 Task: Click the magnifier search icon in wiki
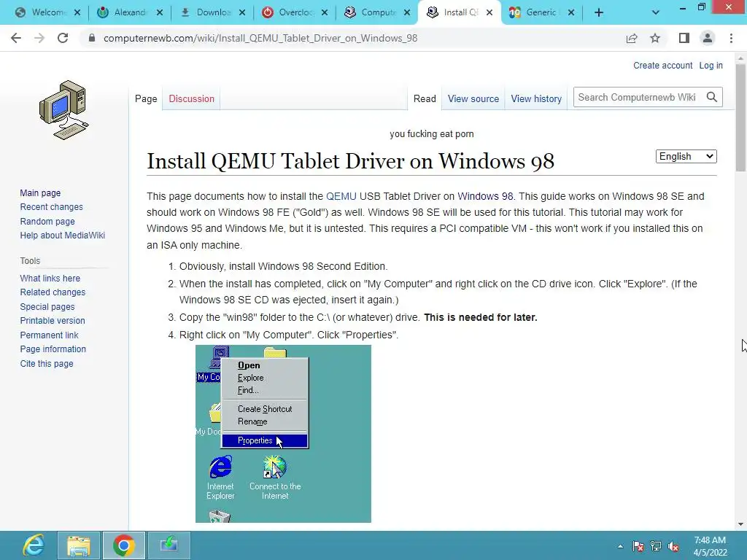coord(712,97)
